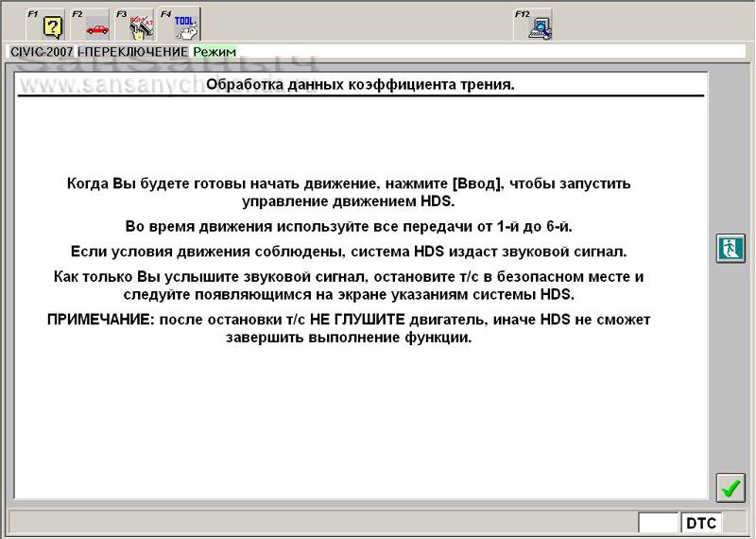Click the DTC status bar button

[701, 523]
